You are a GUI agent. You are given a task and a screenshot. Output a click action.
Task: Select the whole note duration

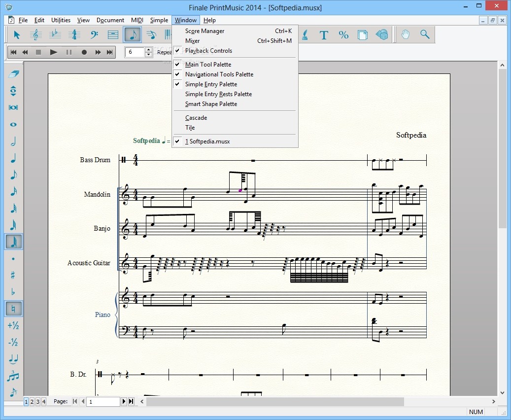[x=13, y=124]
